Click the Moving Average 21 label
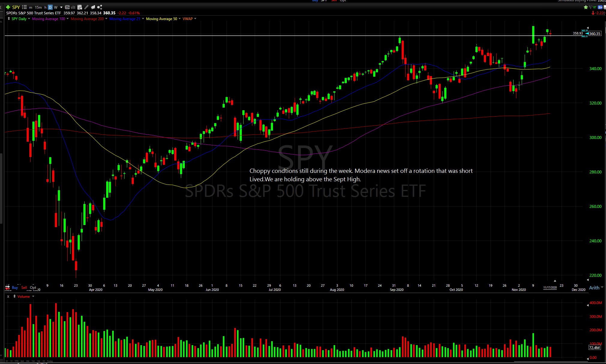The height and width of the screenshot is (364, 606). (x=125, y=19)
